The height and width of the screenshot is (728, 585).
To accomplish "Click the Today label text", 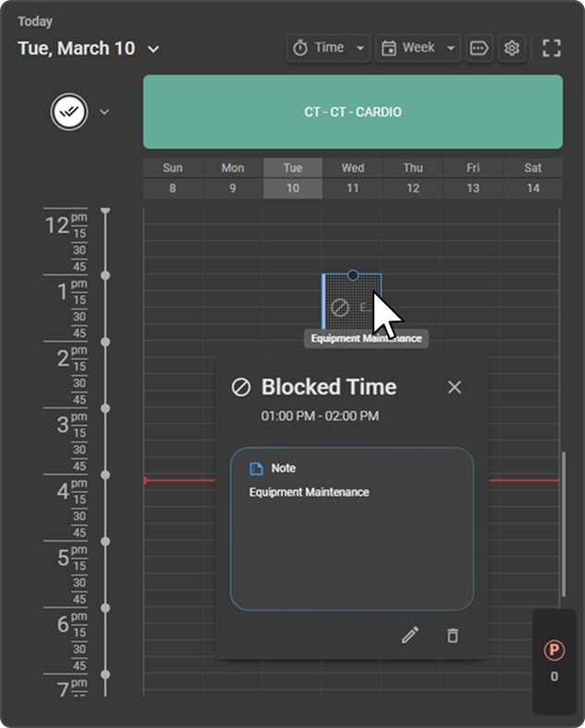I will [35, 22].
